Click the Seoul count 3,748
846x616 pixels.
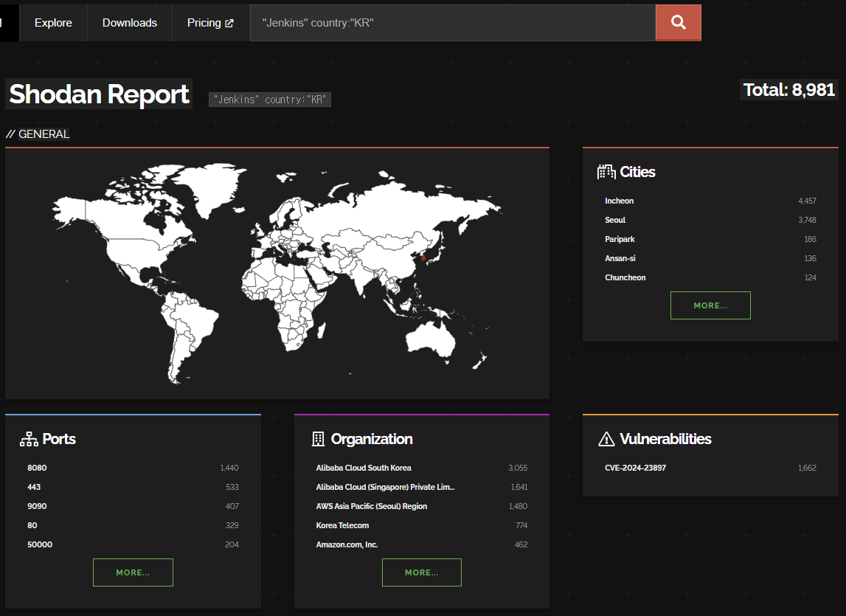pyautogui.click(x=807, y=220)
